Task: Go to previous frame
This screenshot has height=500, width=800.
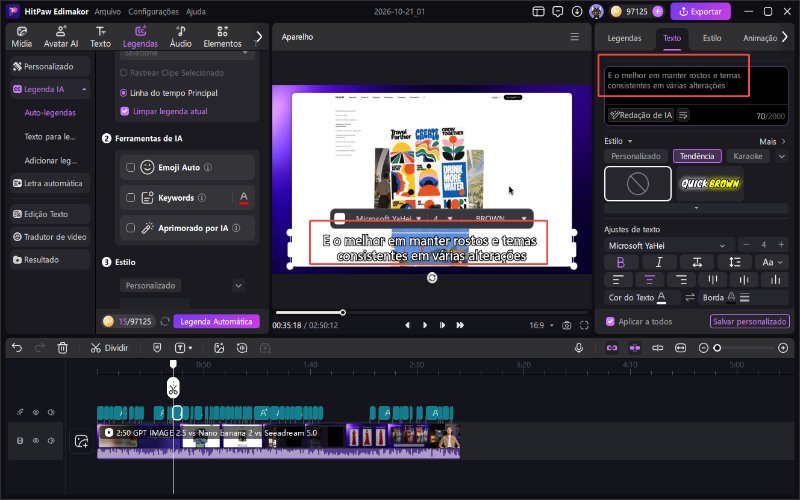Action: pos(407,325)
